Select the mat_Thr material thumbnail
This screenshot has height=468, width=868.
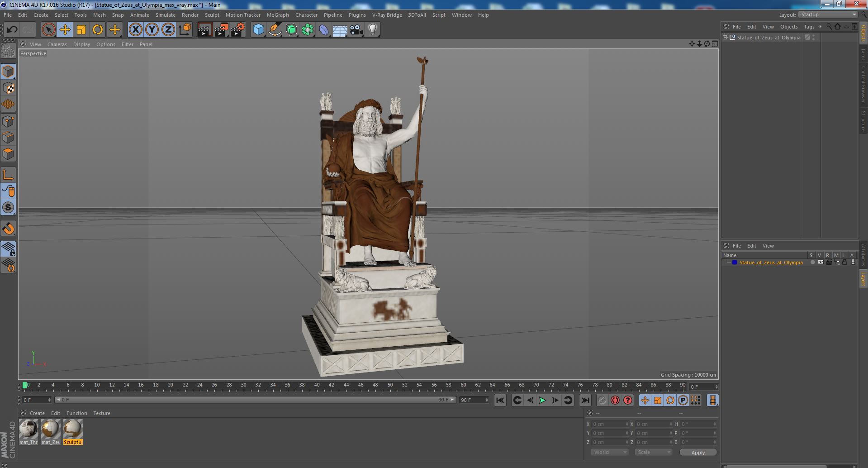(x=28, y=432)
